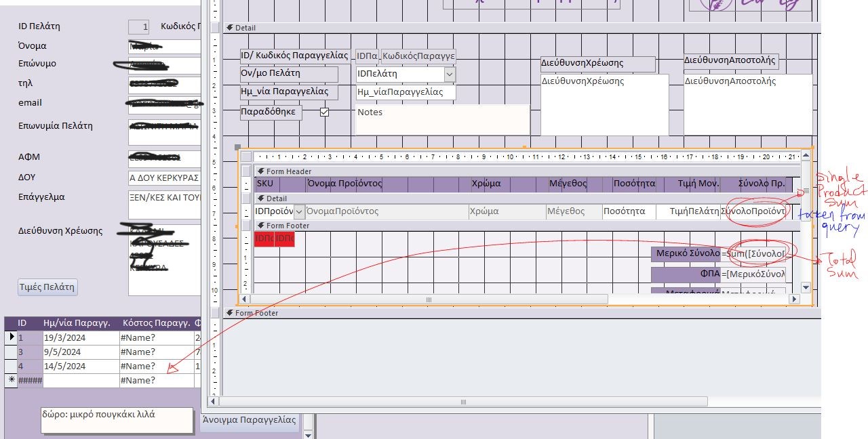Select the Ημ_νίαΠαραγγελίας text box control
This screenshot has width=868, height=439.
[x=406, y=92]
